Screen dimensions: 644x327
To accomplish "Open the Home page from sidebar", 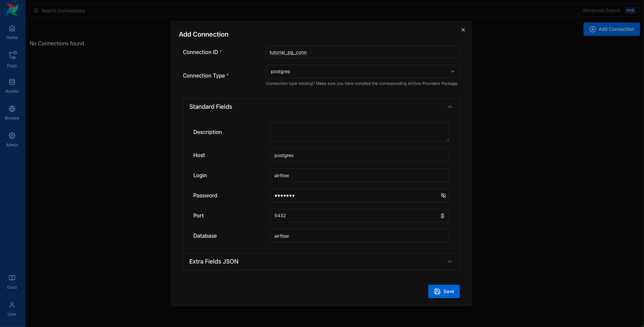I will [x=12, y=32].
